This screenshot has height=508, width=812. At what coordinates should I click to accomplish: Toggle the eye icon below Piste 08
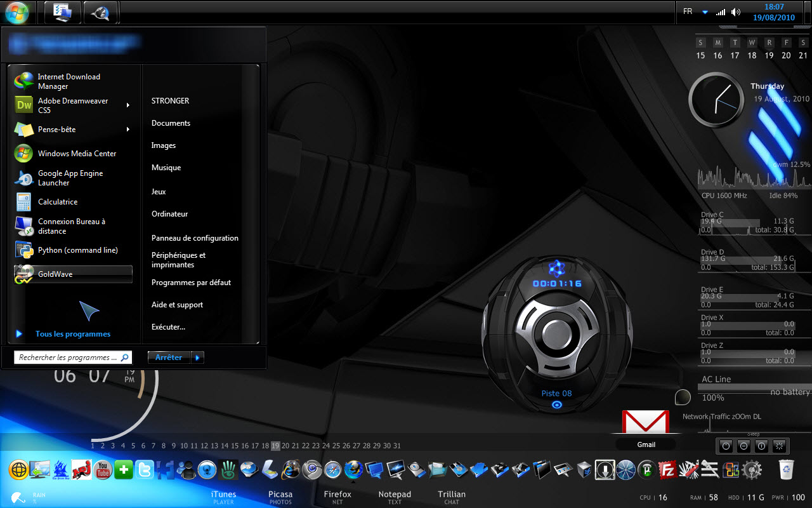pos(556,404)
